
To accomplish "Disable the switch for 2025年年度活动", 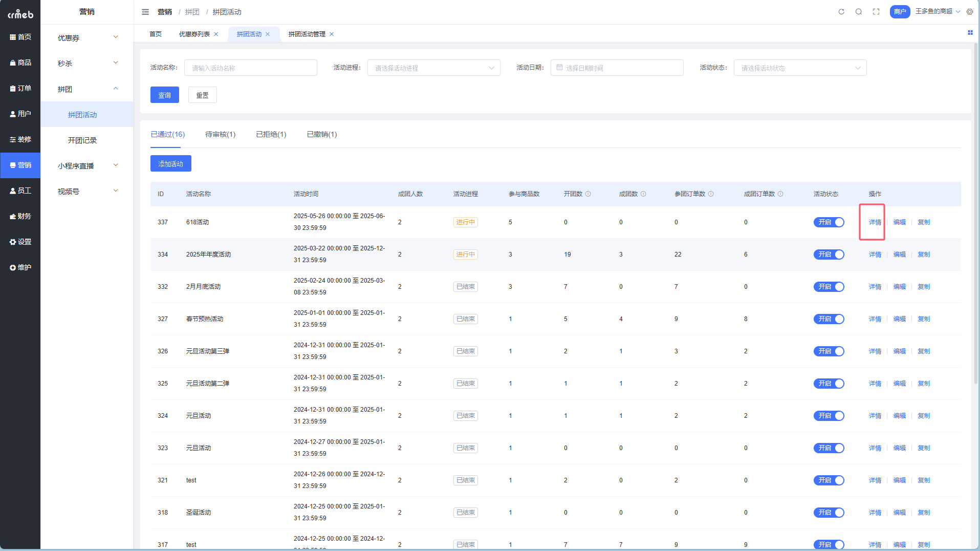I will [x=829, y=255].
